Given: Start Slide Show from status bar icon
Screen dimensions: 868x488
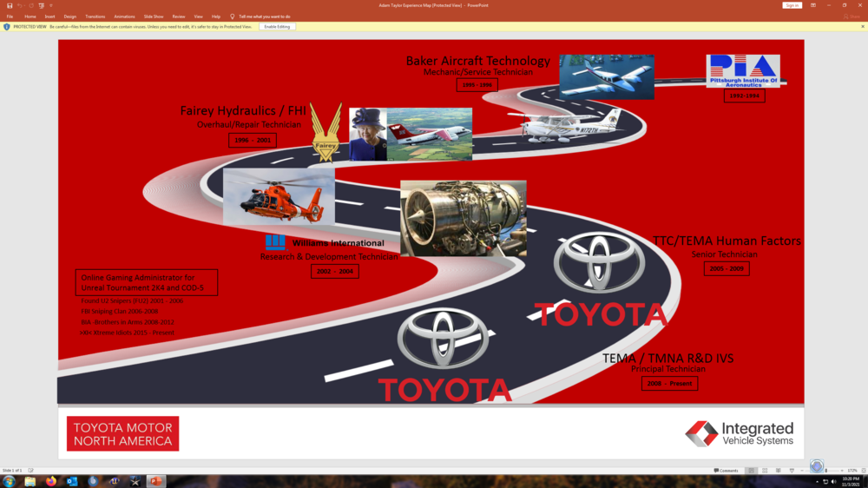Looking at the screenshot, I should pyautogui.click(x=792, y=471).
